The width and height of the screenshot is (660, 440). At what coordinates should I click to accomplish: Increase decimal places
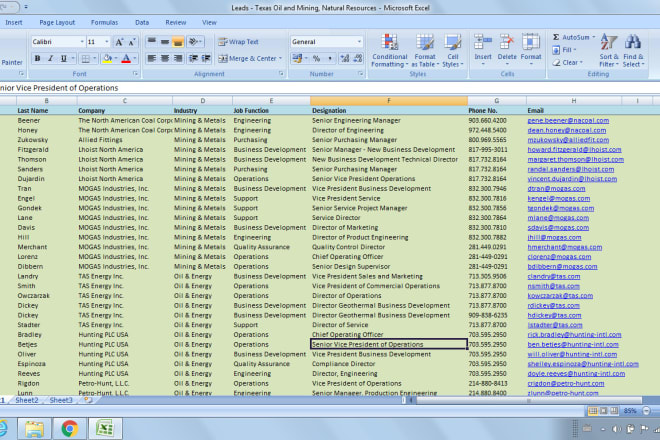345,59
